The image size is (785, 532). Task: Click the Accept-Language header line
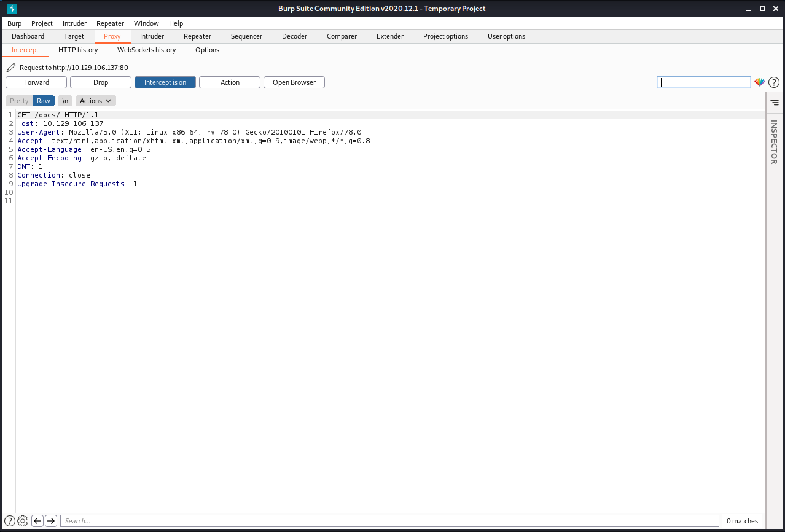84,149
